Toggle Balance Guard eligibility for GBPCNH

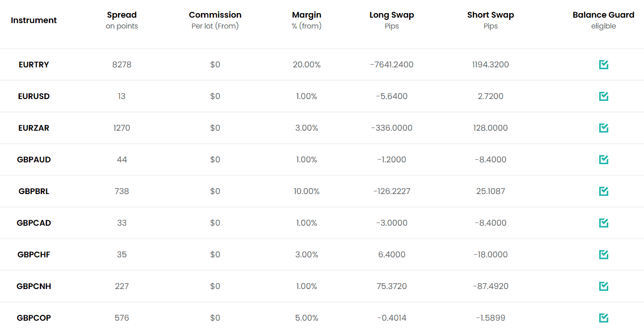click(x=603, y=286)
